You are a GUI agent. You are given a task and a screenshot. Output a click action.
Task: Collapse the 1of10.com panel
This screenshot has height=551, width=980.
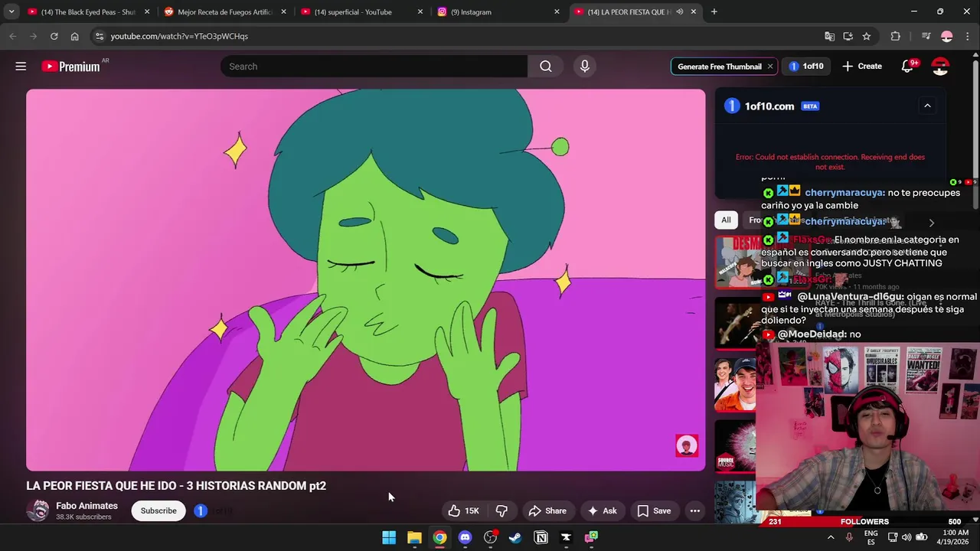pos(927,106)
